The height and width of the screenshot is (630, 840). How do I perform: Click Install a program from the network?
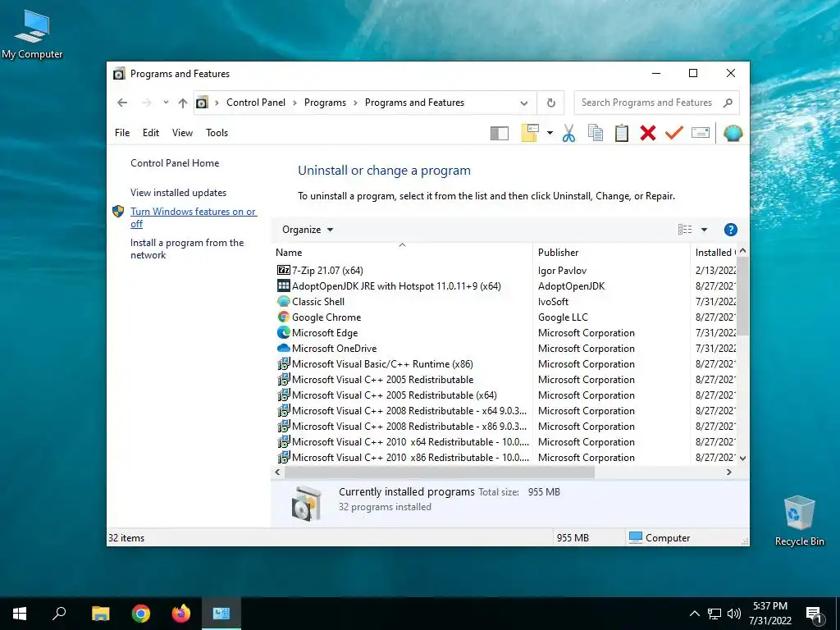187,249
